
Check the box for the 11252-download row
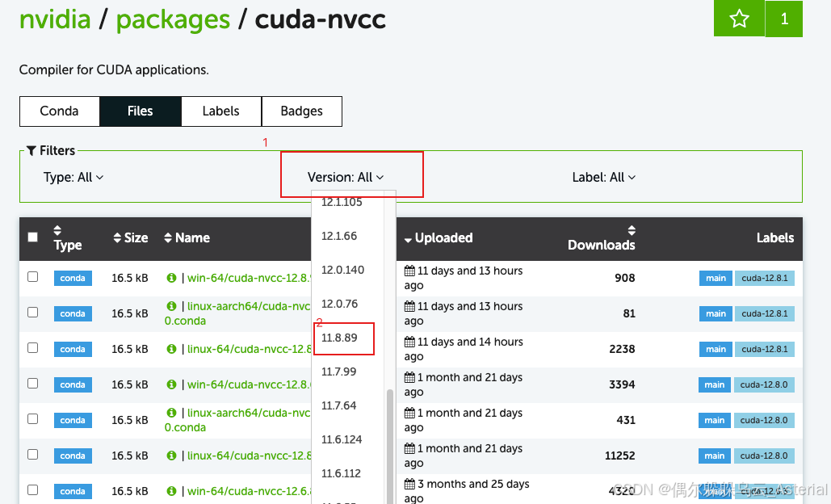(33, 454)
